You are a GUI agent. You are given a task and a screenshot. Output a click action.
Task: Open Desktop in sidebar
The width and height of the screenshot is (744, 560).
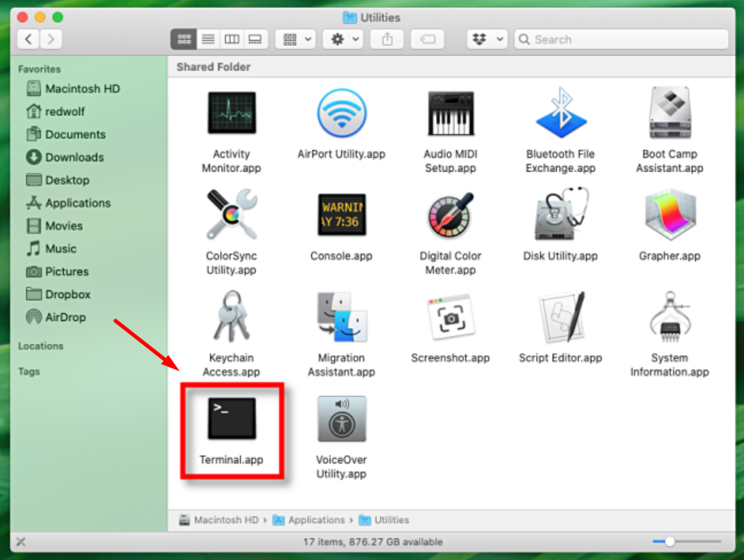click(58, 180)
